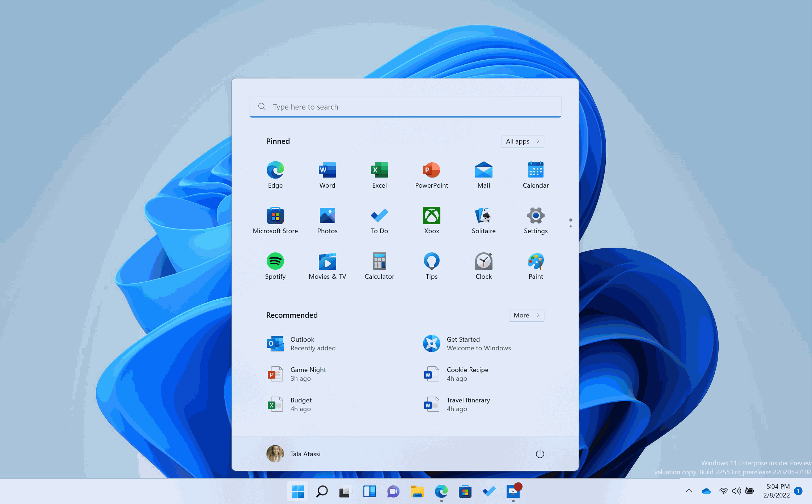Open Budget Excel spreadsheet
The image size is (812, 504).
coord(301,404)
